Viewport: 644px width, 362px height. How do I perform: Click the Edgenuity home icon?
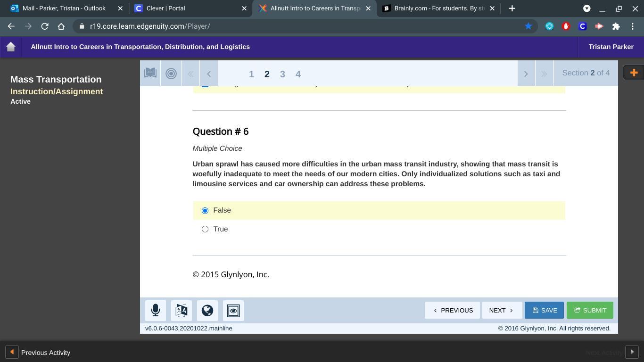coord(11,47)
